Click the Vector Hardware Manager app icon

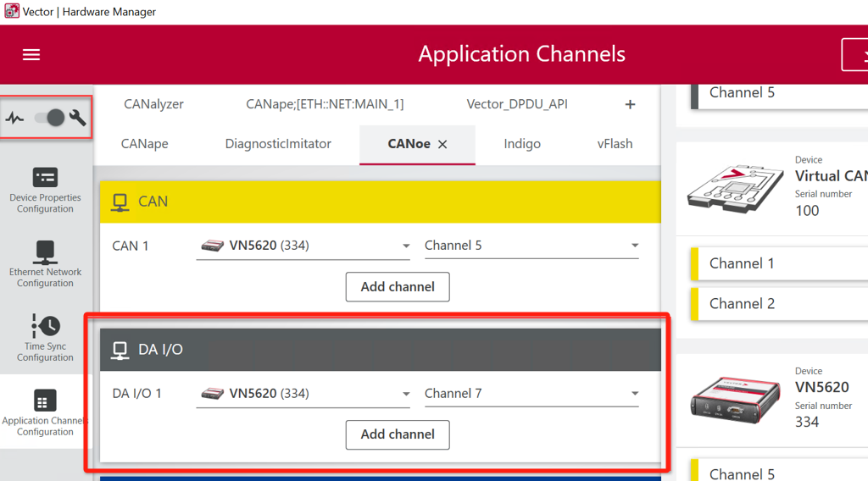pyautogui.click(x=11, y=11)
